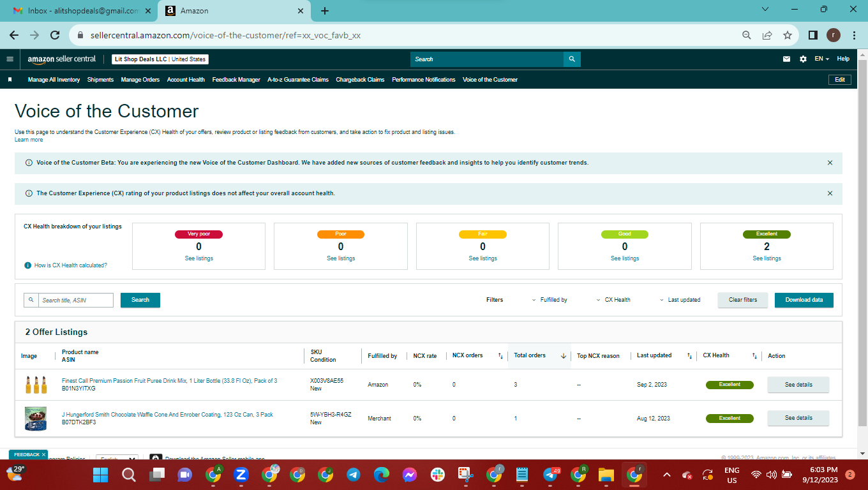Open the EN language dropdown
This screenshot has width=868, height=490.
pos(822,59)
